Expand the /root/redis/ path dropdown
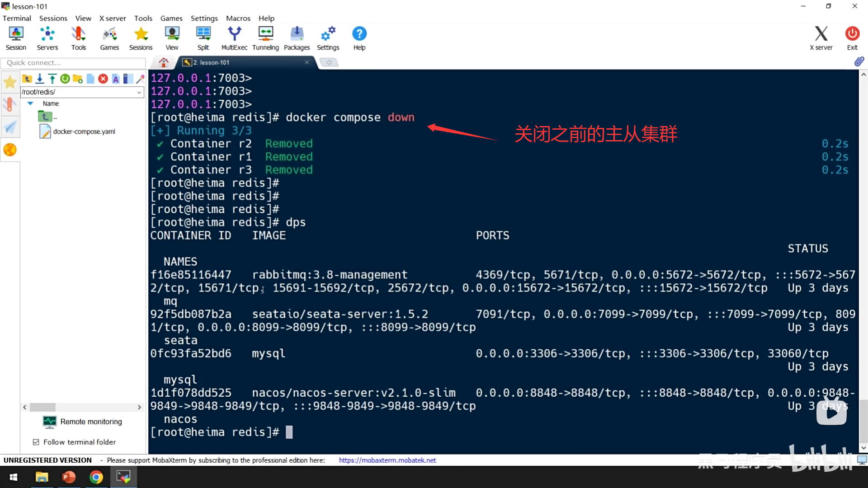 click(139, 92)
